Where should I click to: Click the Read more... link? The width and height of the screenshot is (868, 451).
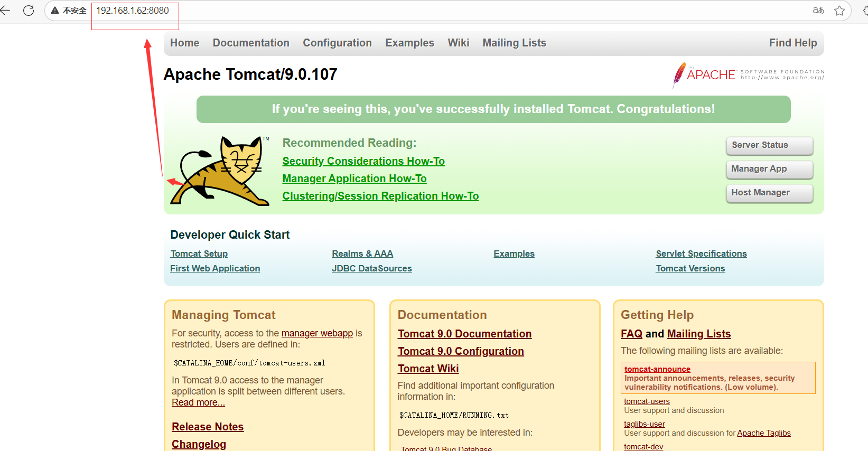tap(198, 402)
